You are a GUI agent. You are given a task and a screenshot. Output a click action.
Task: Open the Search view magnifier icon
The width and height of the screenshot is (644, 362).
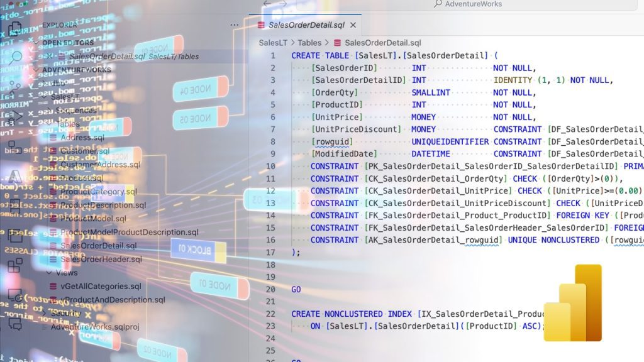[16, 57]
